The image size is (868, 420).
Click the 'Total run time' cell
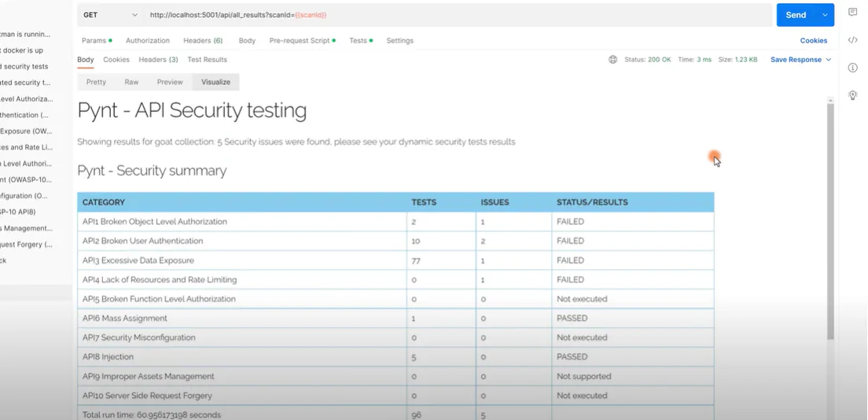click(x=242, y=414)
